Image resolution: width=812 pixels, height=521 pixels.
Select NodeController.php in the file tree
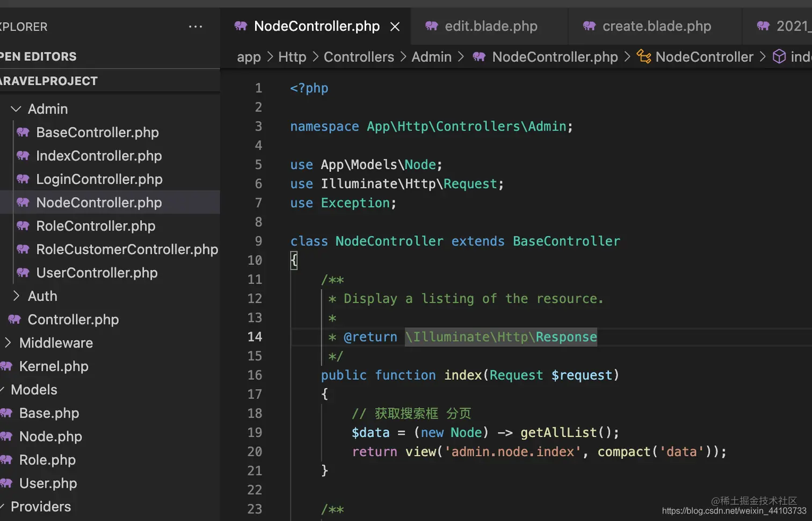tap(110, 202)
